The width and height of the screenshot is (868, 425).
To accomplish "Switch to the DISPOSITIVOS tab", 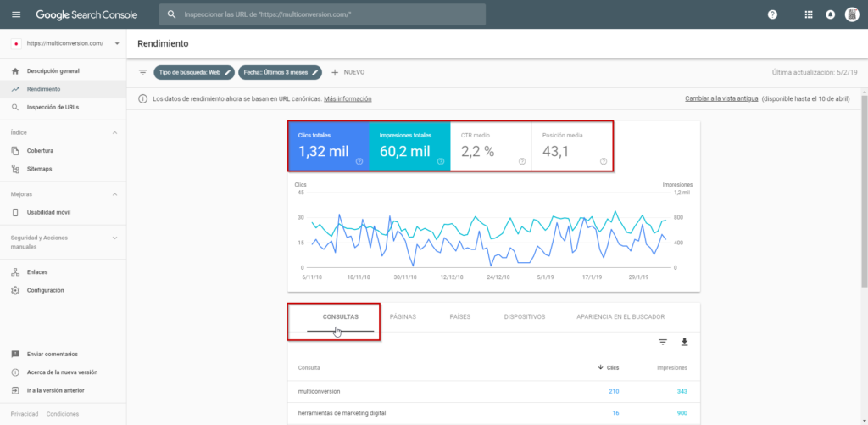I will (525, 317).
